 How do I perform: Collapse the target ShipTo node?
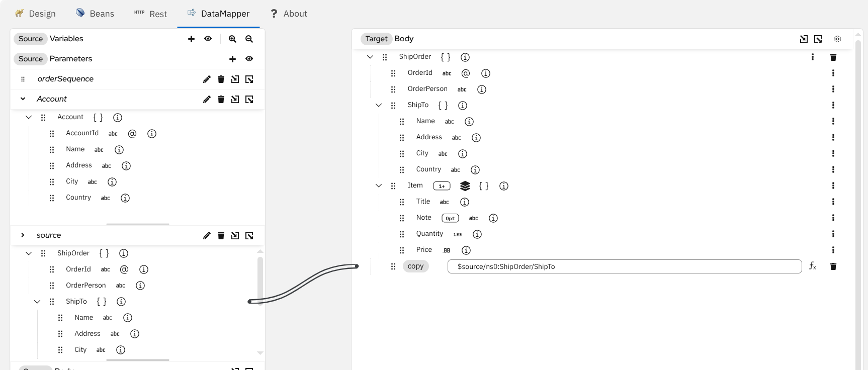pos(379,105)
